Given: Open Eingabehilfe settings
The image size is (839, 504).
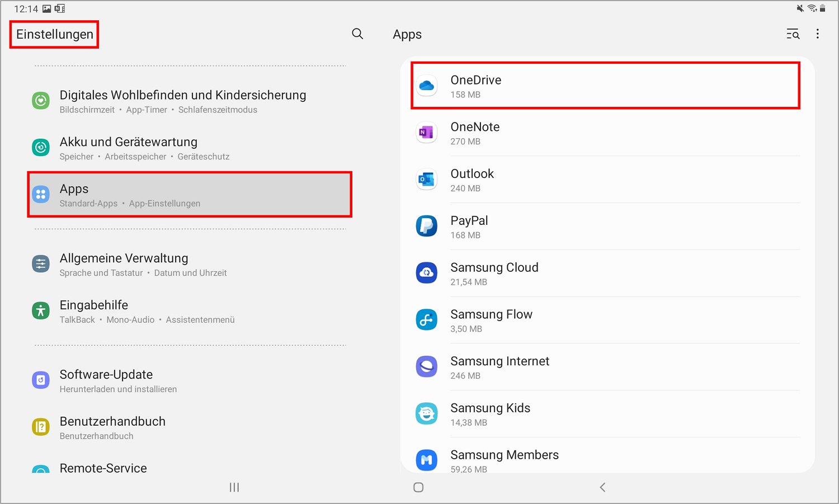Looking at the screenshot, I should click(190, 312).
